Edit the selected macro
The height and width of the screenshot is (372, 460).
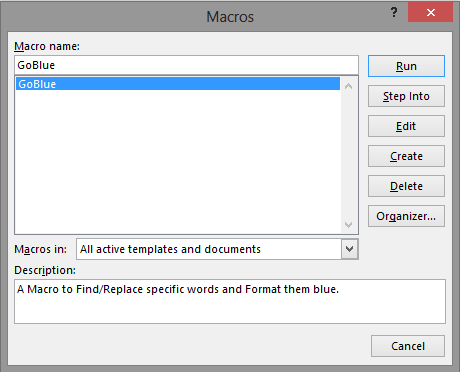[406, 126]
